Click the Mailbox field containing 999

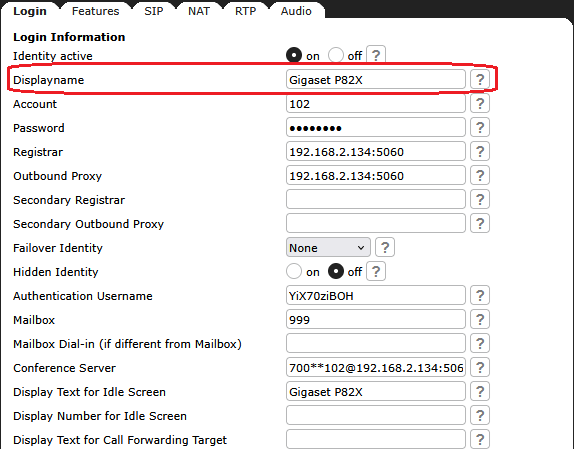(376, 320)
